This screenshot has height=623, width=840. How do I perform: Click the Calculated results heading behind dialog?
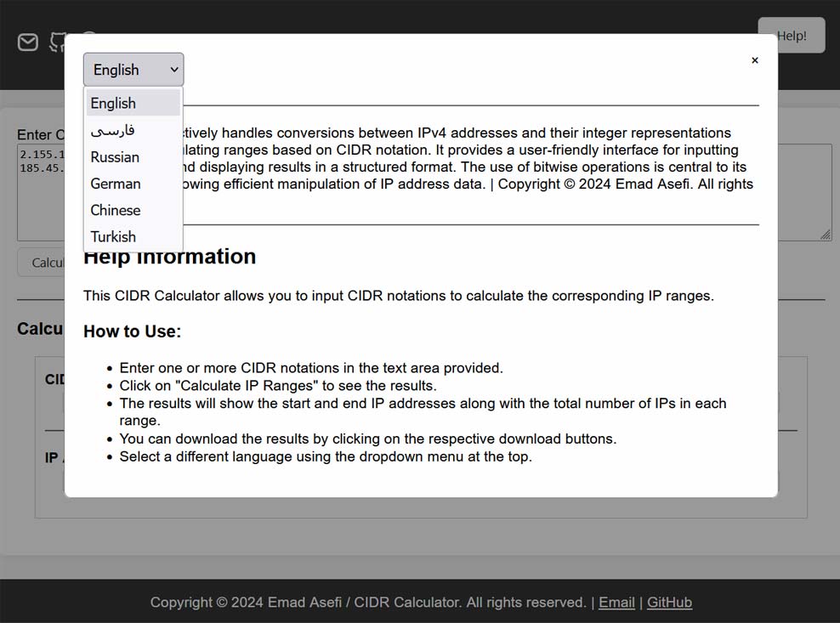tap(40, 329)
